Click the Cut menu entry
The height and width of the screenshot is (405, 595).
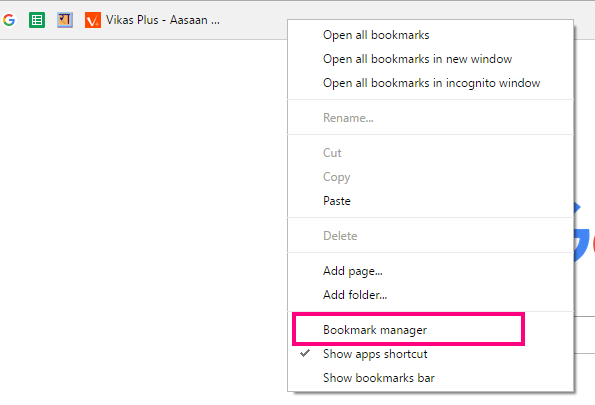(430, 153)
